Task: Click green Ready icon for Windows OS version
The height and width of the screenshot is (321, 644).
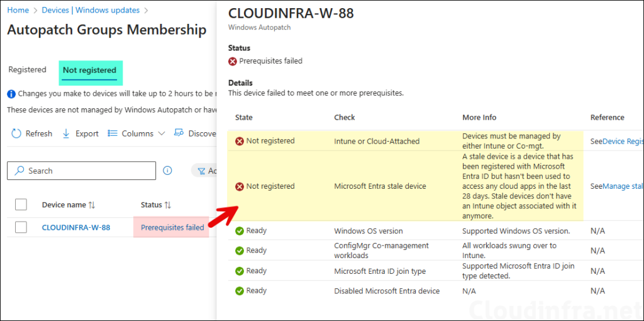Action: [240, 231]
